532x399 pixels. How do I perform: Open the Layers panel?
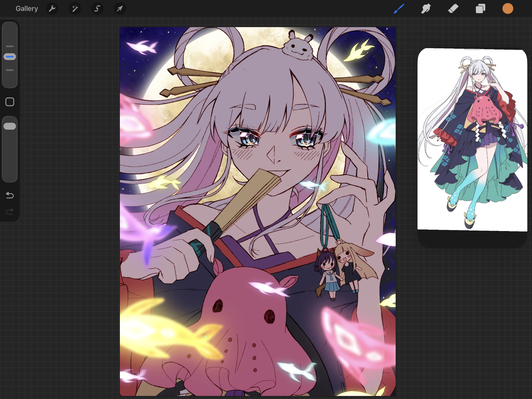(480, 9)
